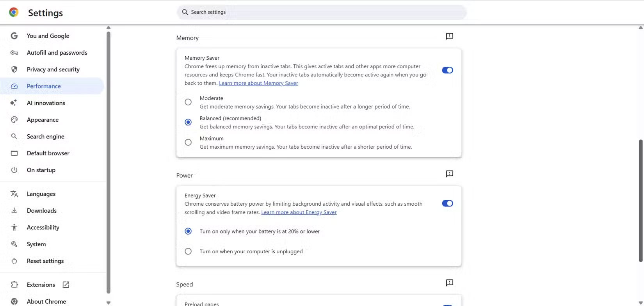Click the Chrome logo icon
This screenshot has width=644, height=306.
tap(14, 12)
